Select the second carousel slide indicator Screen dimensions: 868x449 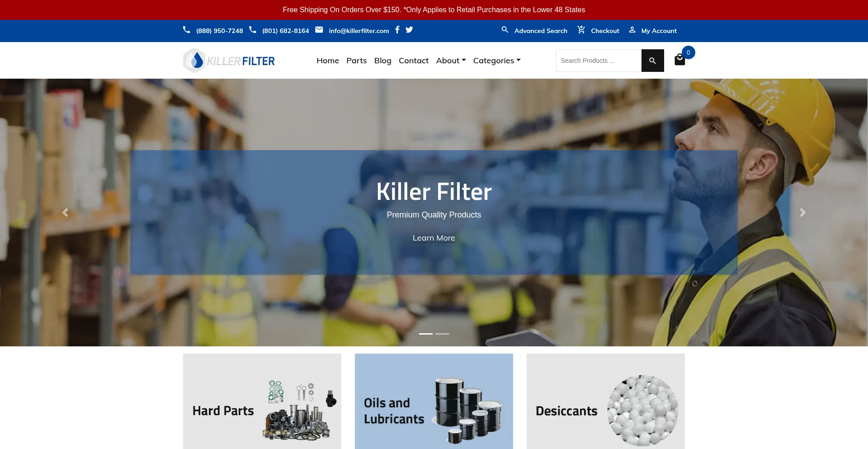pyautogui.click(x=442, y=334)
